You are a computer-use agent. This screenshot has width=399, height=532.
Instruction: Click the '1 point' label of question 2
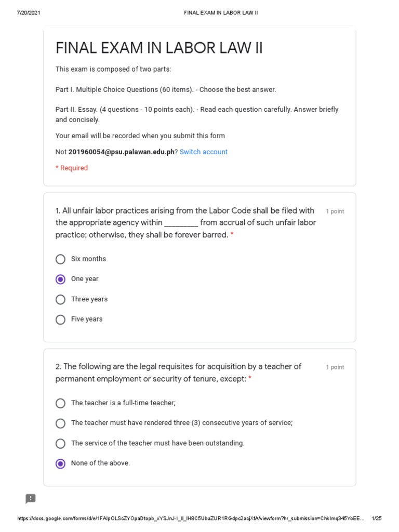335,367
